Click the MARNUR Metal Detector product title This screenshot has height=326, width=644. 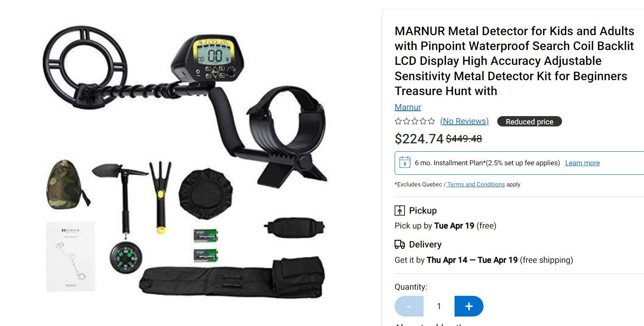[x=515, y=61]
